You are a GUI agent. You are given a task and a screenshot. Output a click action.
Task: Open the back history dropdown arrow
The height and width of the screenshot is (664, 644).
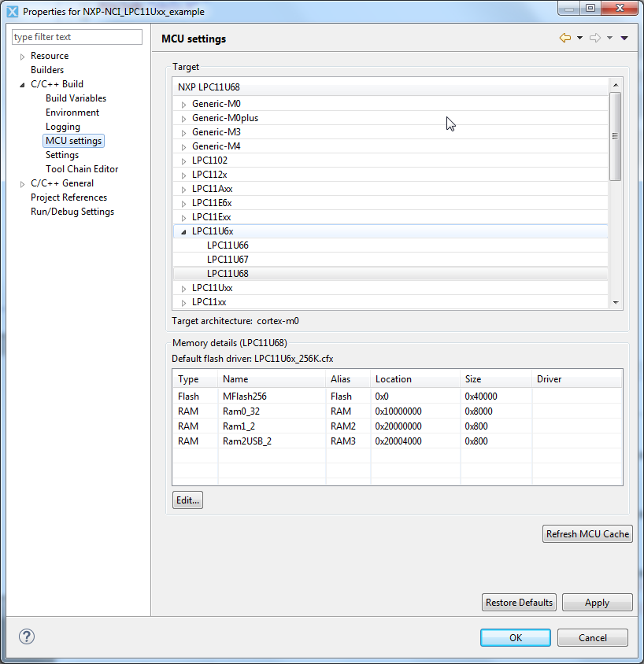tap(579, 38)
